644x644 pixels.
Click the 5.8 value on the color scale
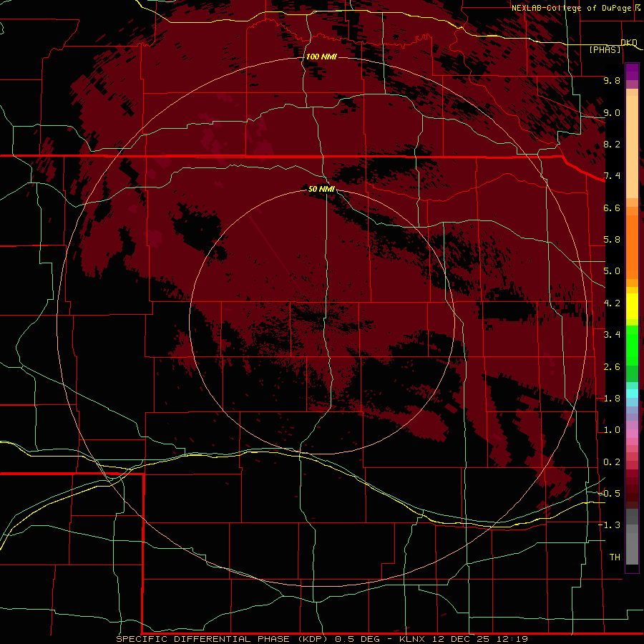(x=612, y=240)
